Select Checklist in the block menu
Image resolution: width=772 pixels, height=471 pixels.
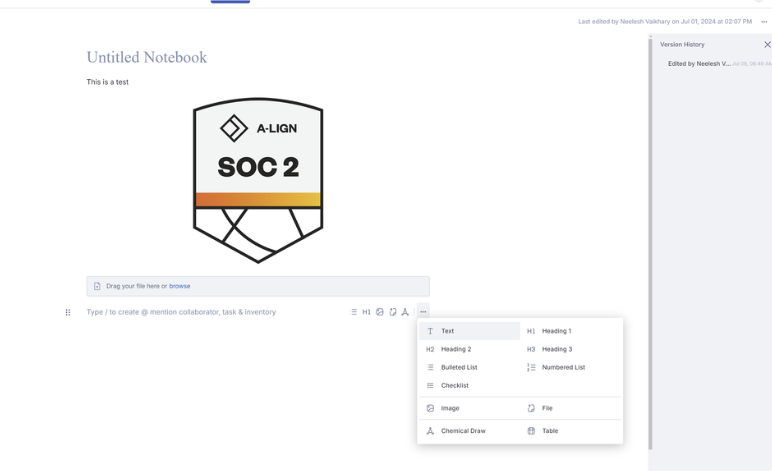tap(469, 386)
